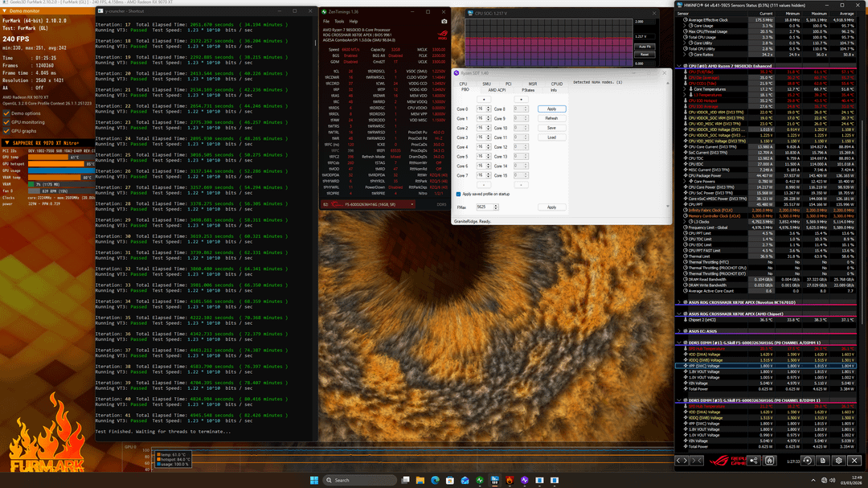
Task: Toggle the Demo options checkbox
Action: coord(6,113)
